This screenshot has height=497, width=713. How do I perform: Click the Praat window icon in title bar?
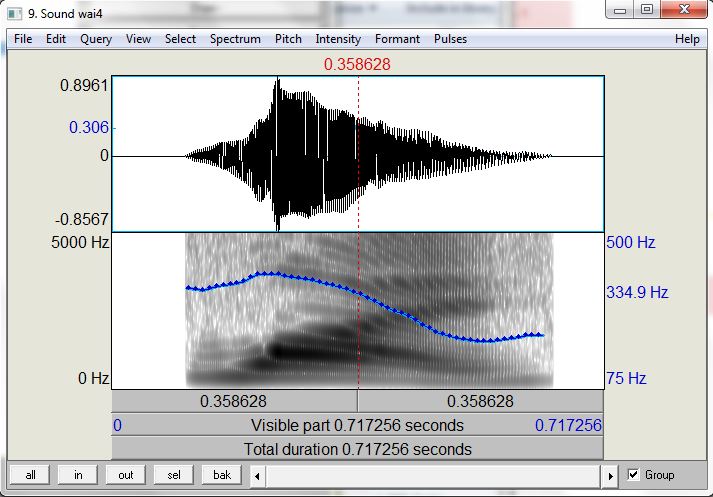pyautogui.click(x=15, y=14)
